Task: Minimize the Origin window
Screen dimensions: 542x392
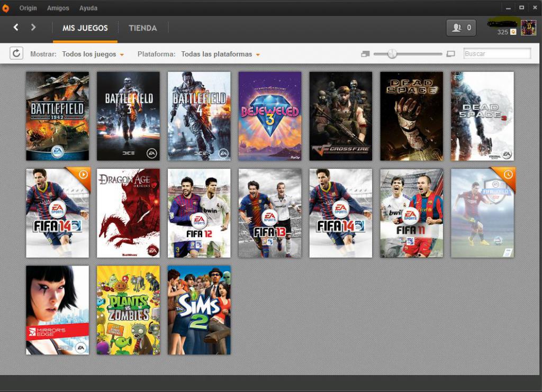Action: coord(508,8)
